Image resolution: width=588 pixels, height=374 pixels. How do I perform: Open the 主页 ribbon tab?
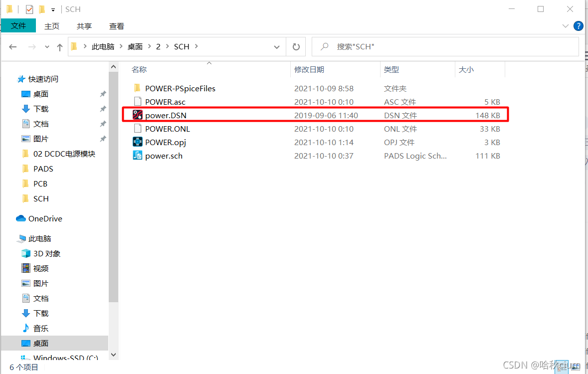click(52, 26)
